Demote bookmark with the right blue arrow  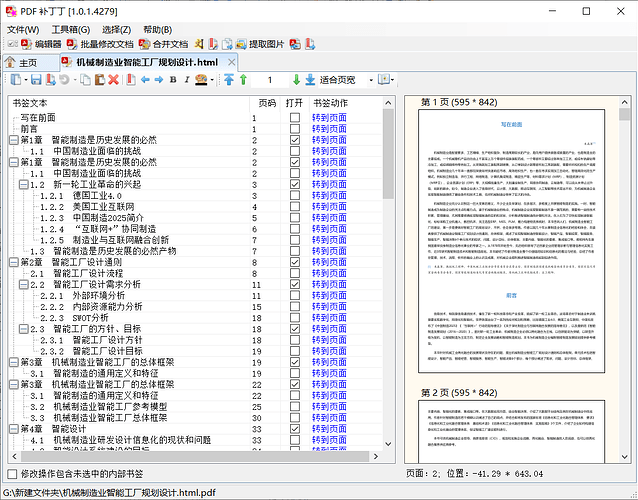[x=159, y=79]
